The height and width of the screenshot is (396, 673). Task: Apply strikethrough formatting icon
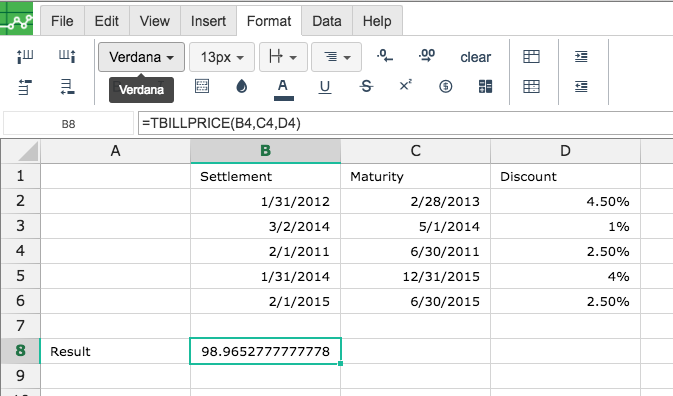pos(366,87)
